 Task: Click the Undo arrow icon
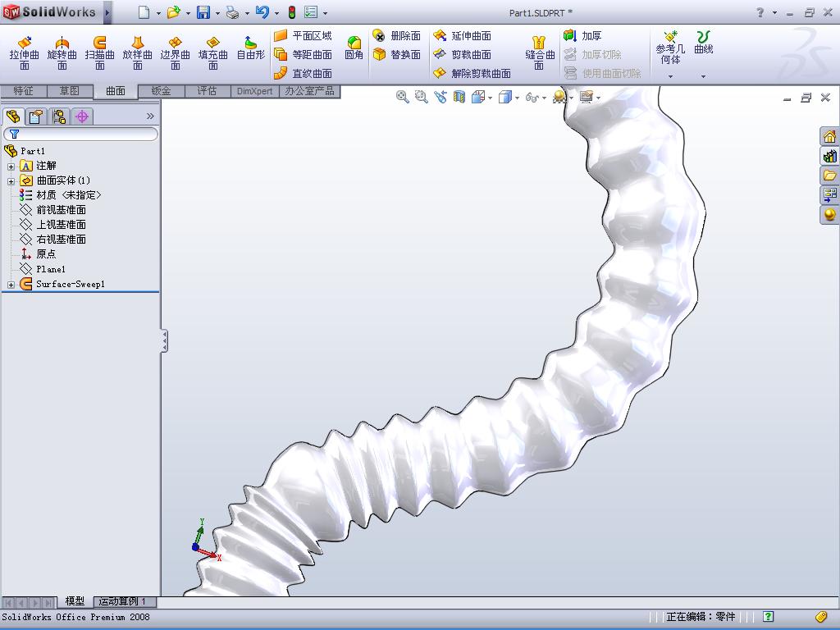(262, 12)
